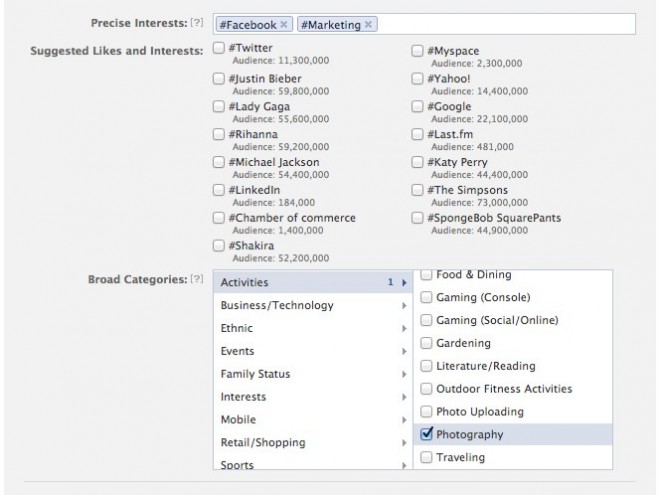Expand the Retail/Shopping category arrow

click(404, 443)
